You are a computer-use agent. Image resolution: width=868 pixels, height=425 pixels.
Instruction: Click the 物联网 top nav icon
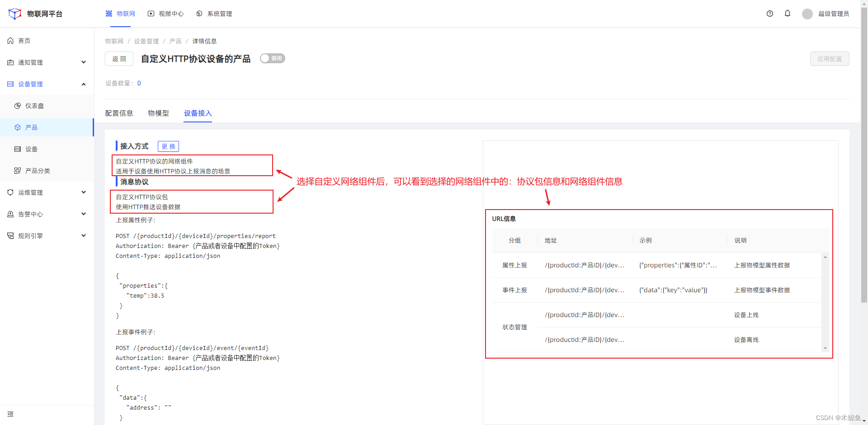(x=109, y=14)
